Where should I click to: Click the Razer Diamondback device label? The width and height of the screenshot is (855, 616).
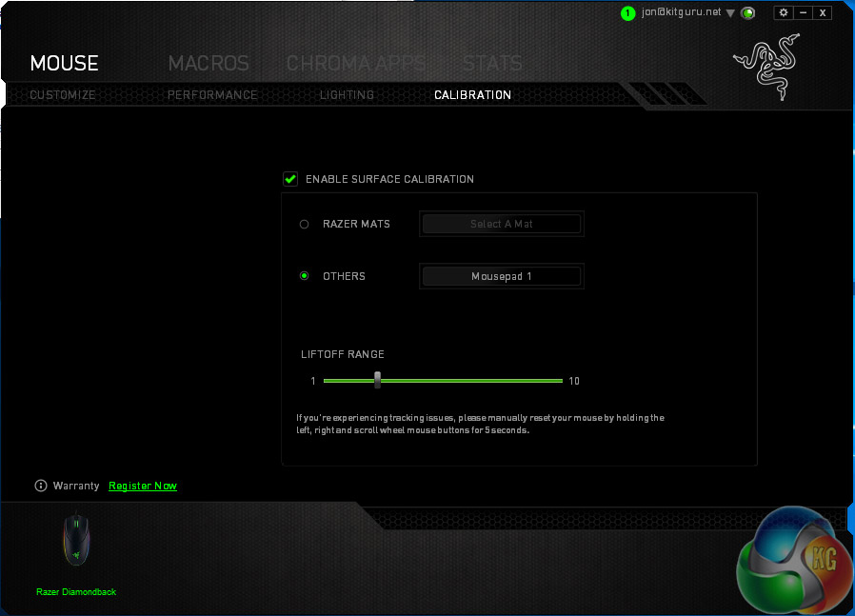click(x=76, y=592)
